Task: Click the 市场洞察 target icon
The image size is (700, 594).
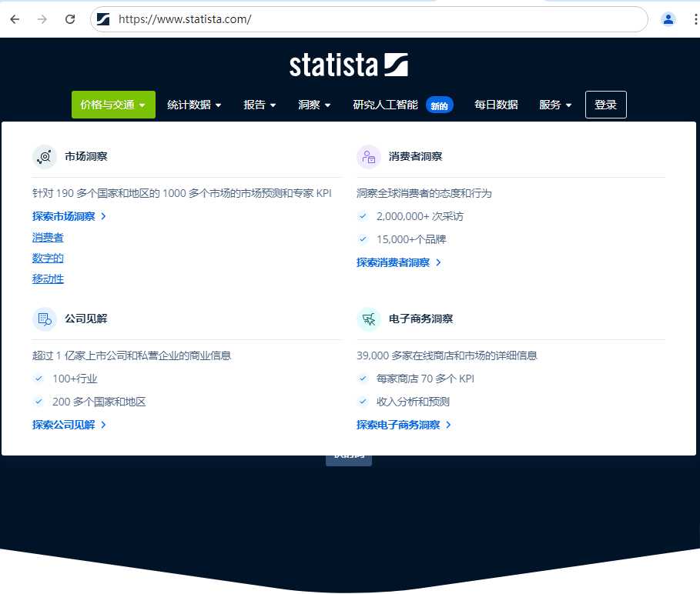Action: coord(44,157)
